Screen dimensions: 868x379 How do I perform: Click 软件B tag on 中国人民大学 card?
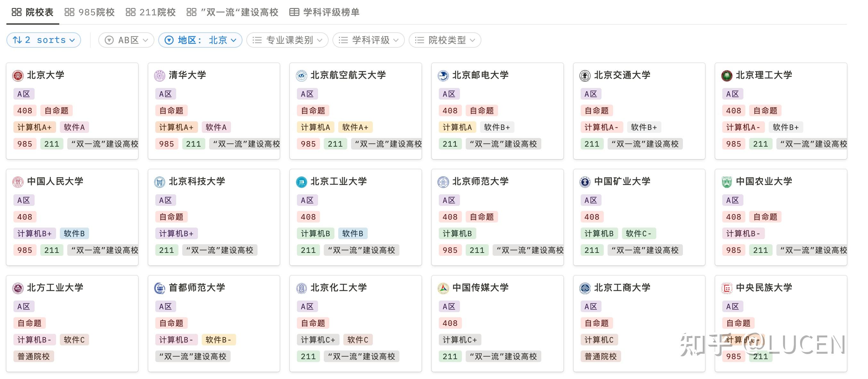point(74,234)
